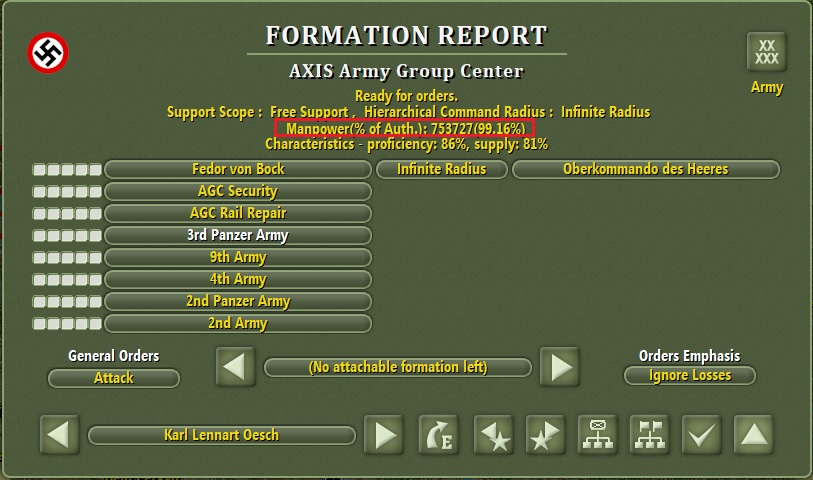Click the up triangle button
Image resolution: width=813 pixels, height=480 pixels.
coord(753,434)
